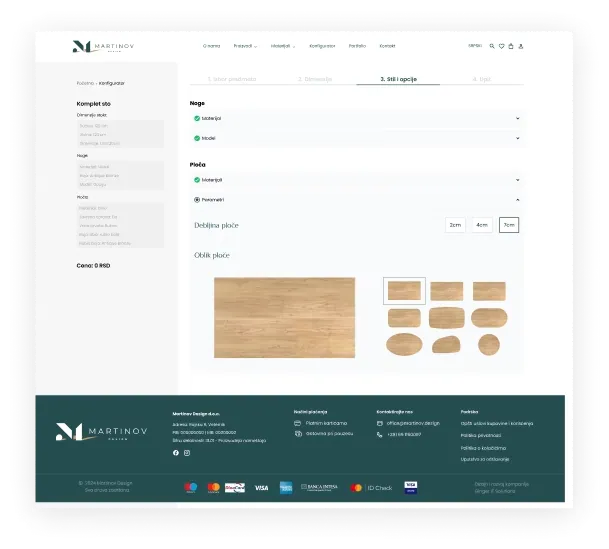Click the white Visa payment logo
This screenshot has width=609, height=549.
[261, 488]
